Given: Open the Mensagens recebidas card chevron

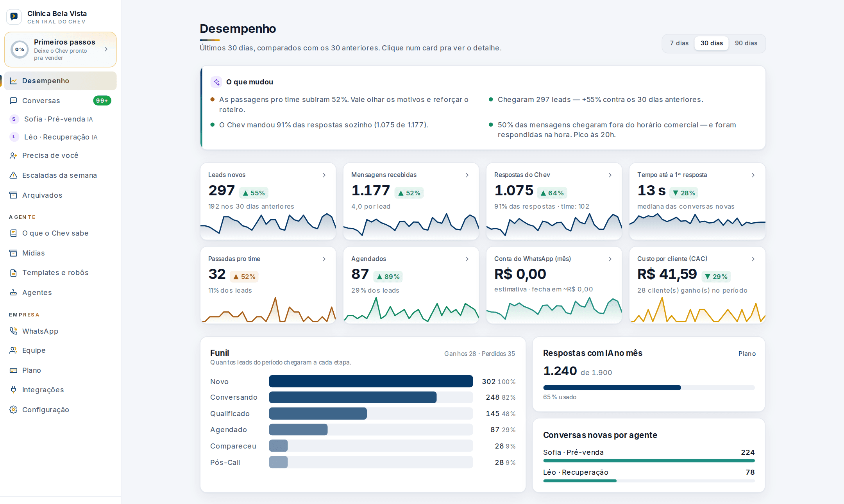Looking at the screenshot, I should 467,175.
